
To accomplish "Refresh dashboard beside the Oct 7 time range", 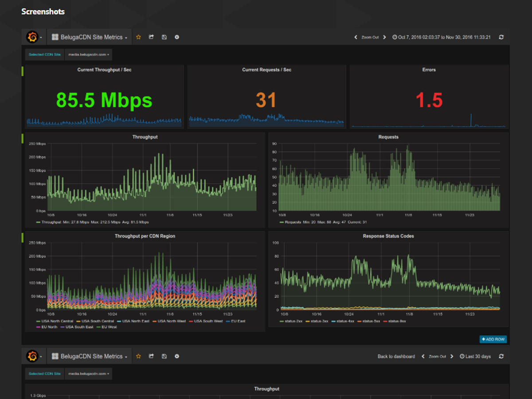I will click(501, 37).
